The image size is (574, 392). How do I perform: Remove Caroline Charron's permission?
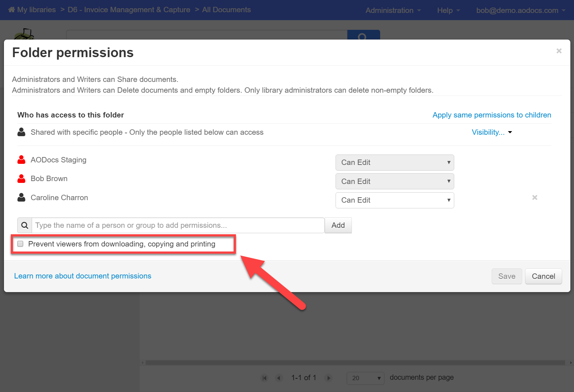(x=535, y=197)
